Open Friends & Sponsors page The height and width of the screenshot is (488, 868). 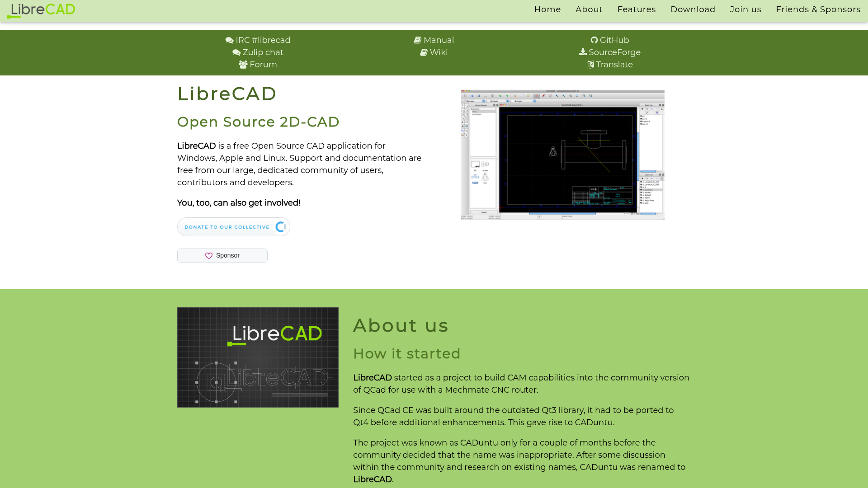tap(818, 9)
